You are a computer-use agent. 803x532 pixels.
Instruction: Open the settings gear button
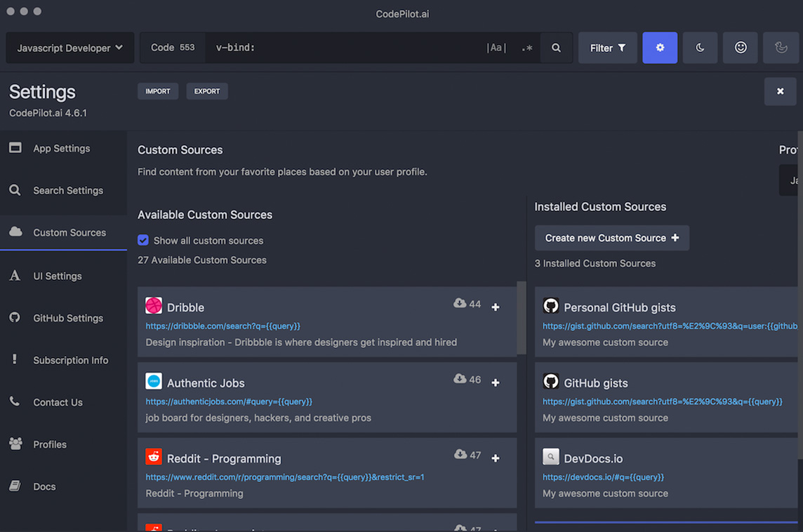click(660, 48)
